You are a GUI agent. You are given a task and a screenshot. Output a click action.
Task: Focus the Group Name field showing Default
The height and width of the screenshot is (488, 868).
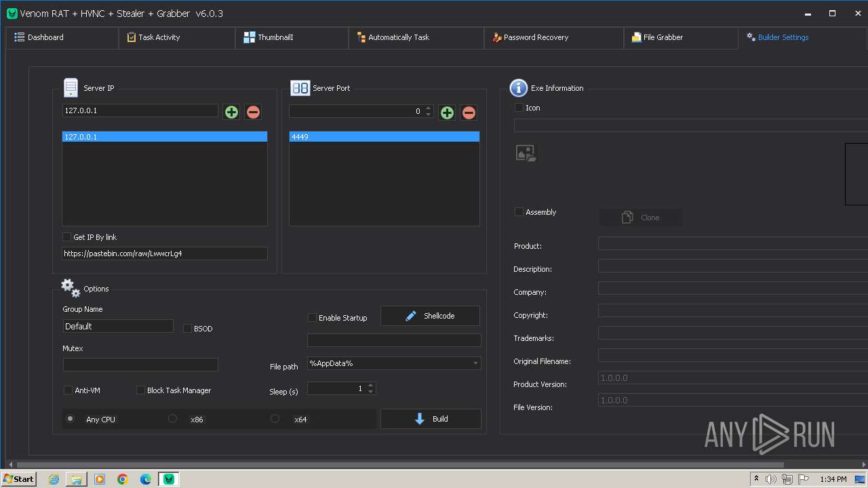118,326
